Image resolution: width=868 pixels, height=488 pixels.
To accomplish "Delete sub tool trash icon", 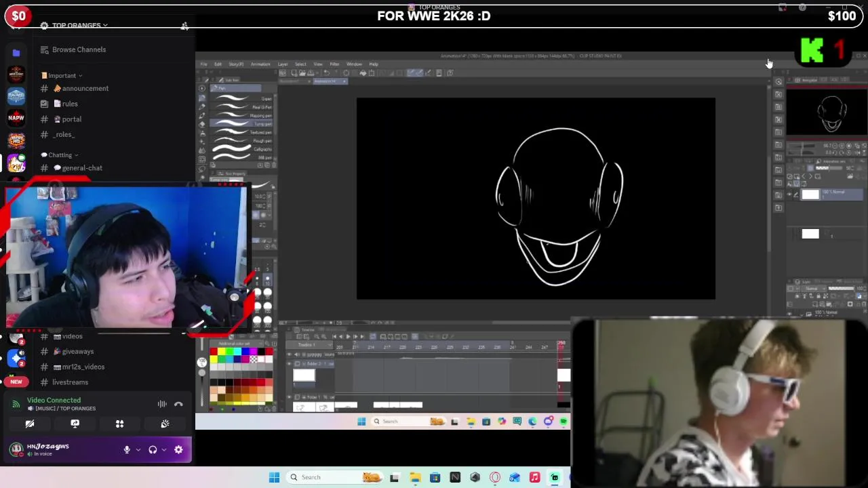I will coord(273,165).
